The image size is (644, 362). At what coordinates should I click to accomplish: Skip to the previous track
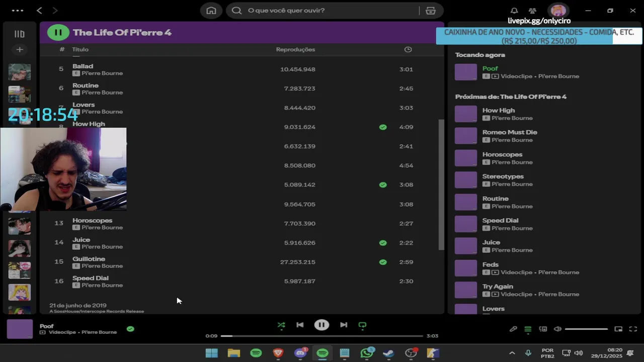300,325
